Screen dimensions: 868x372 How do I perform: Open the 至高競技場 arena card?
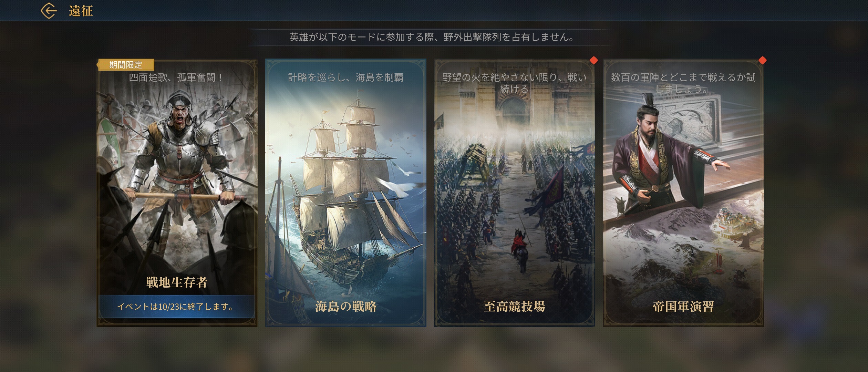(514, 193)
